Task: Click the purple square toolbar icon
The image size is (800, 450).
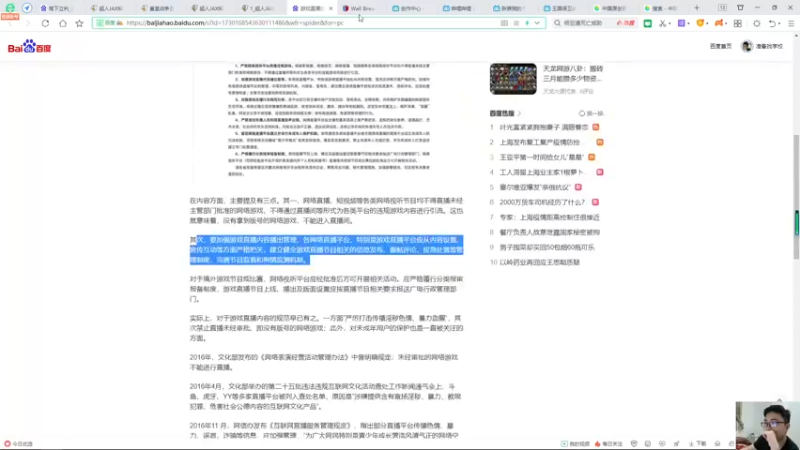Action: pos(681,23)
